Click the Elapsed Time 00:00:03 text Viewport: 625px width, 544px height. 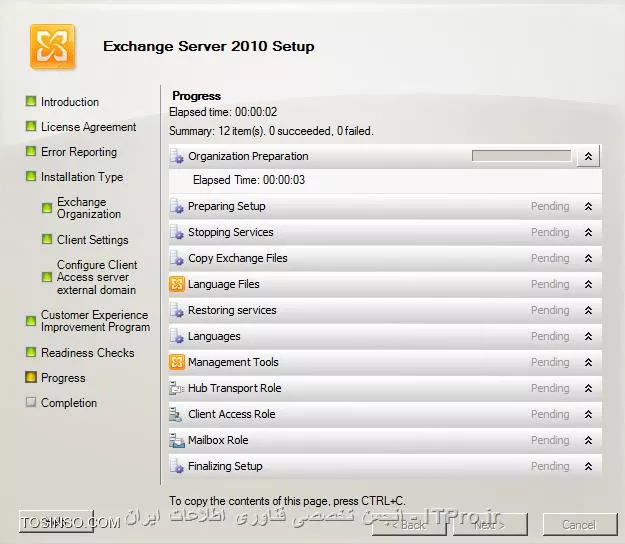tap(249, 180)
